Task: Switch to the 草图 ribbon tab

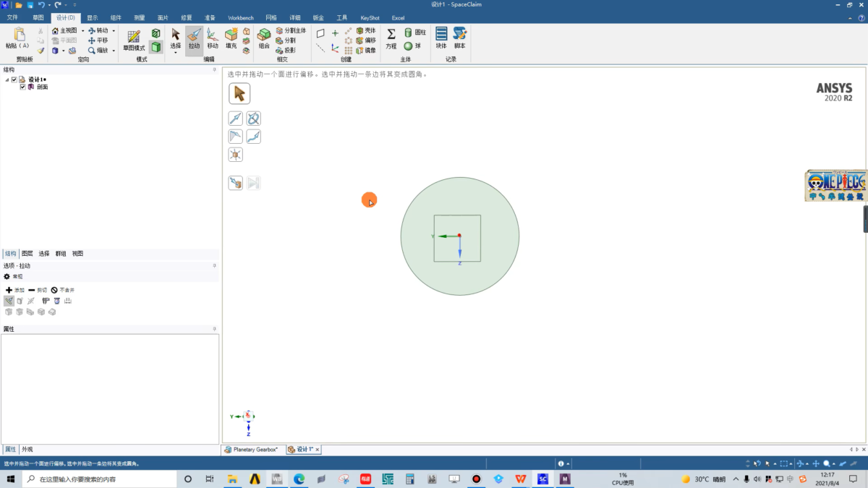Action: pos(38,17)
